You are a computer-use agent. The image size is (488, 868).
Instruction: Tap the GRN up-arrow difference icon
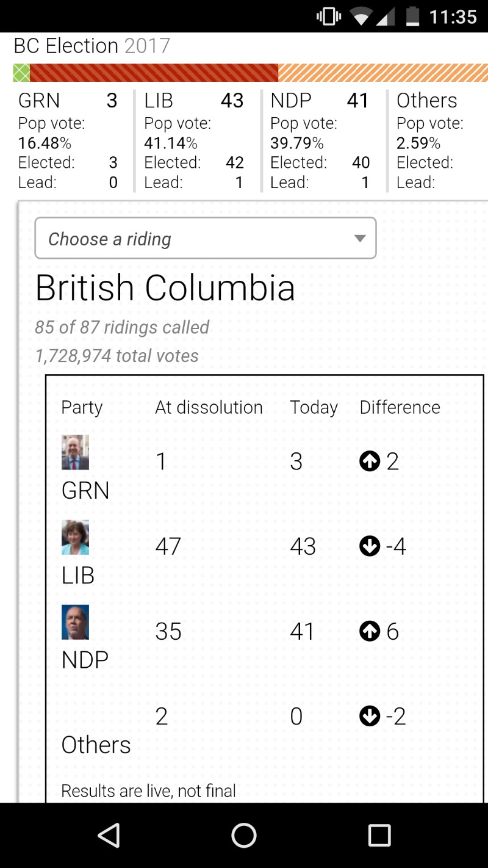point(370,461)
